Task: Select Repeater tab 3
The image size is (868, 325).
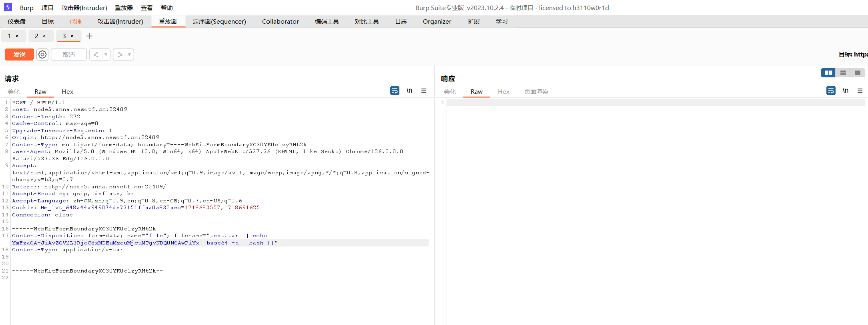Action: click(64, 36)
